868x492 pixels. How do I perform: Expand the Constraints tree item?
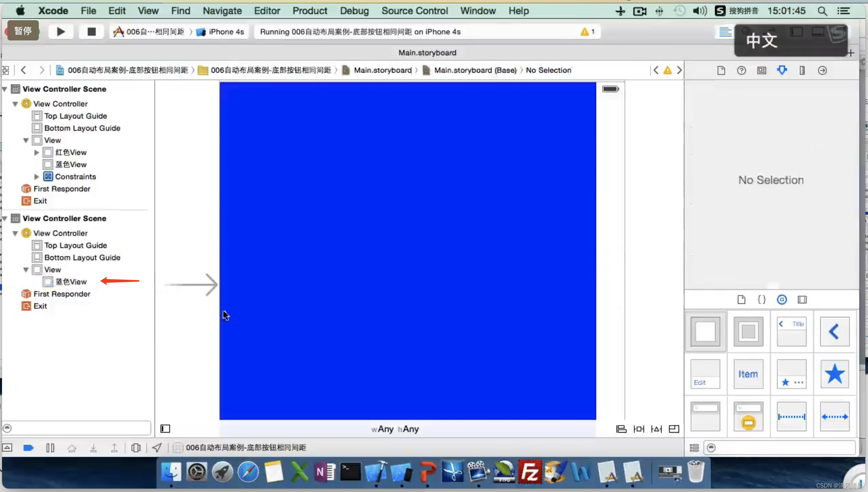37,176
